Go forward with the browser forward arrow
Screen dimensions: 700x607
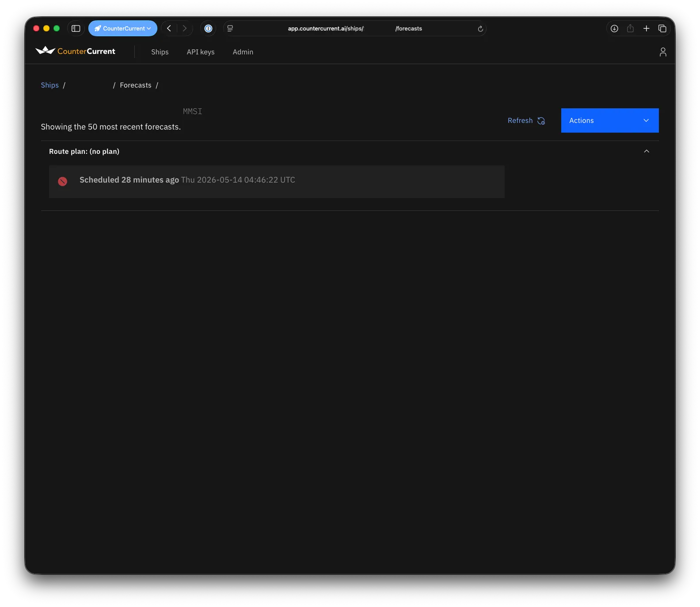coord(185,28)
